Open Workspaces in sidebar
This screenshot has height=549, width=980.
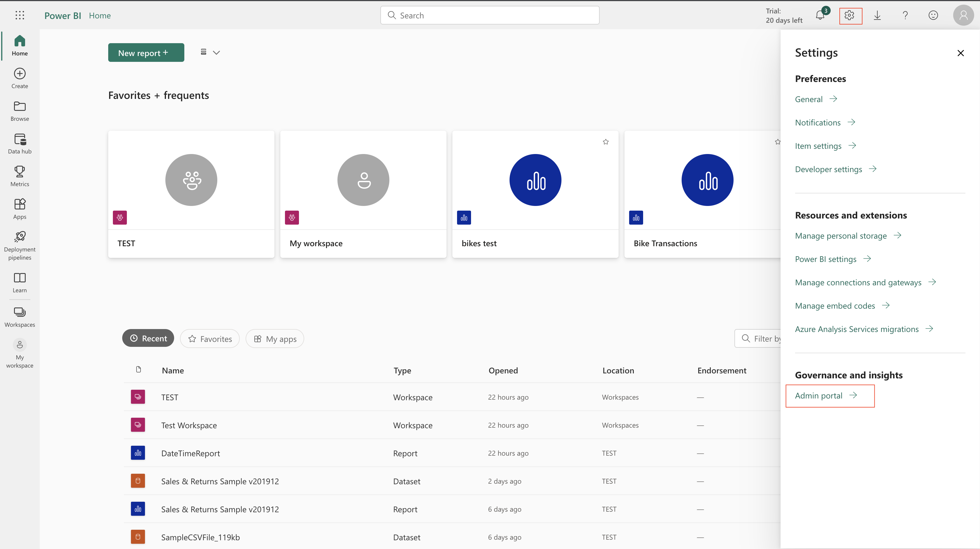tap(20, 317)
